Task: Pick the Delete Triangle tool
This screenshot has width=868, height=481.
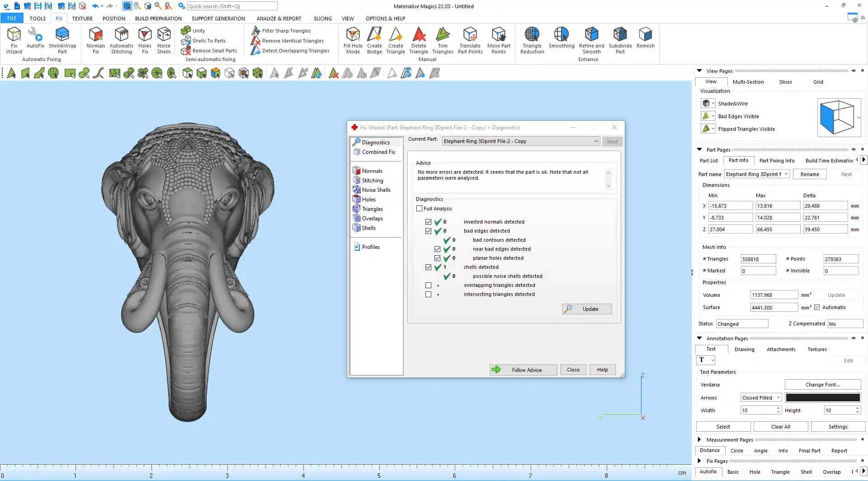Action: pos(419,40)
